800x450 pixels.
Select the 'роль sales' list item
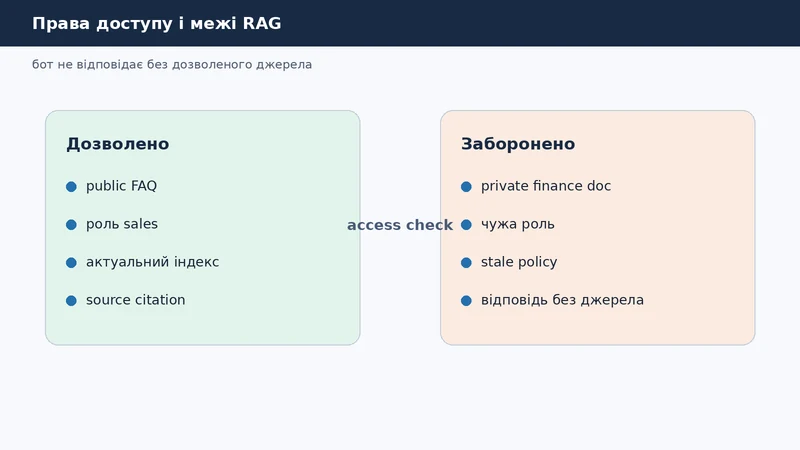pos(122,224)
